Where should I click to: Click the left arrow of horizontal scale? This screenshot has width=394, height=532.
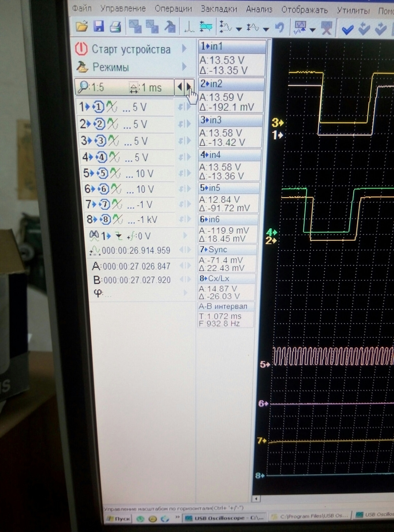180,87
